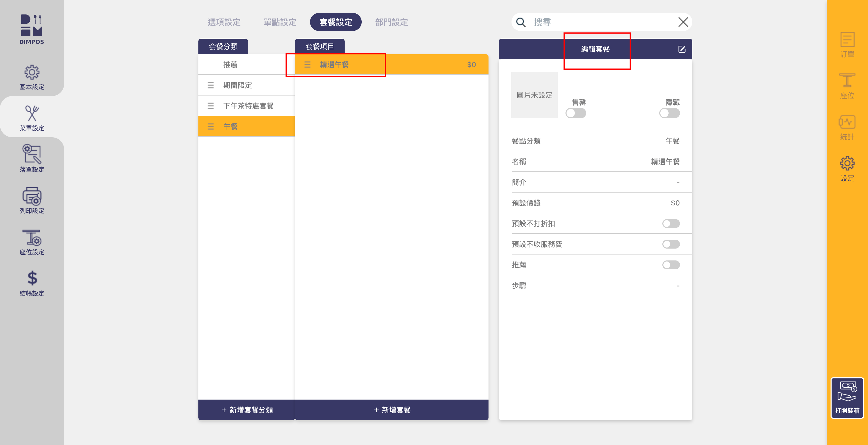Viewport: 868px width, 445px height.
Task: Open 訂單 orders icon on right bar
Action: coord(847,44)
